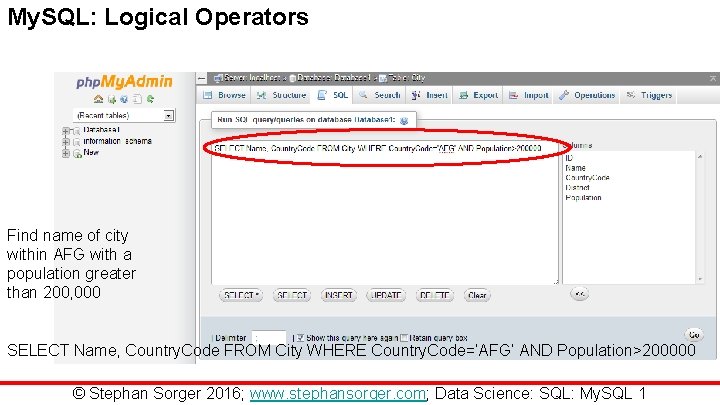Click the UPDATE query template button
The image size is (720, 405).
pos(386,295)
